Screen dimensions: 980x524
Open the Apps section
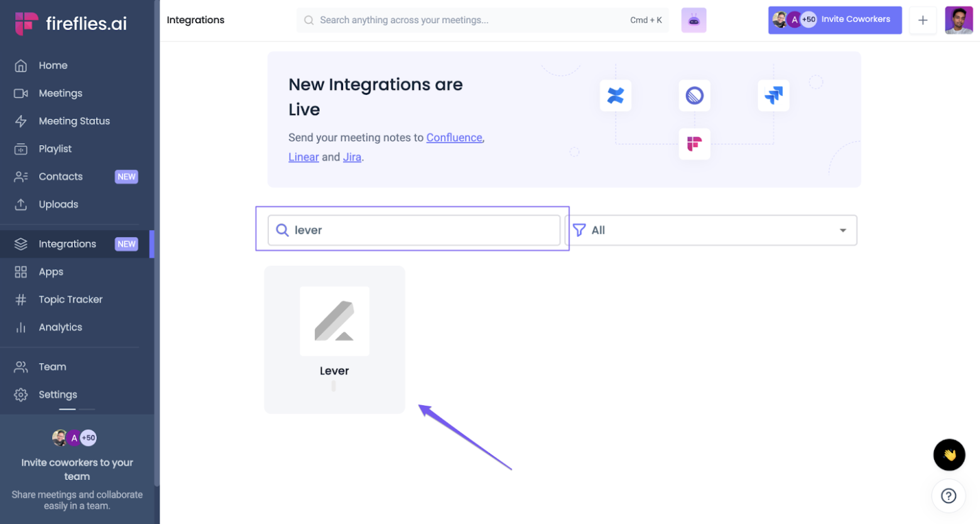[x=75, y=271]
